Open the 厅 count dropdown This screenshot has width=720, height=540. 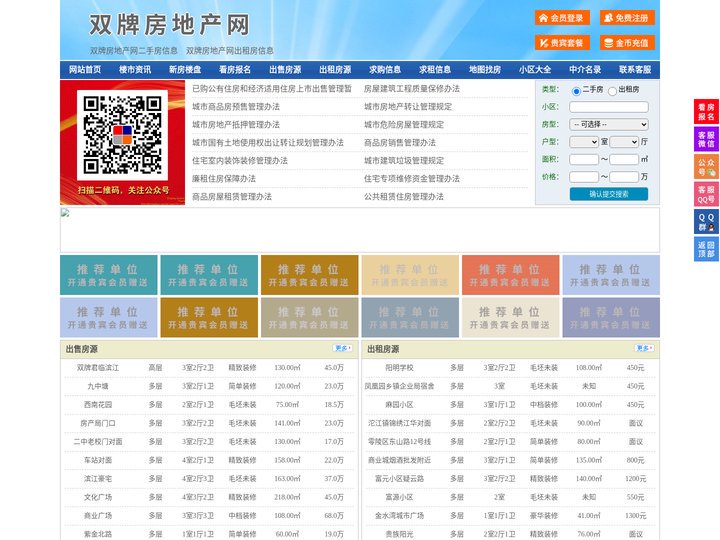tap(624, 142)
